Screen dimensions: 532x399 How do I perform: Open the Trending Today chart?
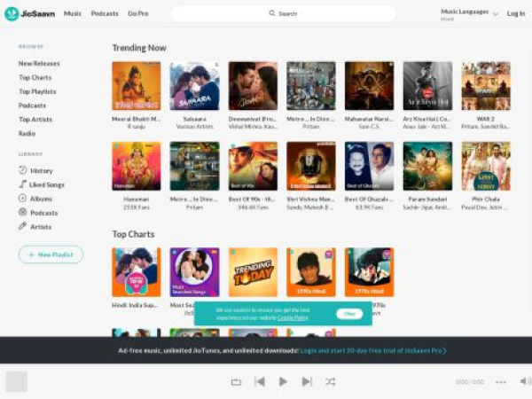253,272
